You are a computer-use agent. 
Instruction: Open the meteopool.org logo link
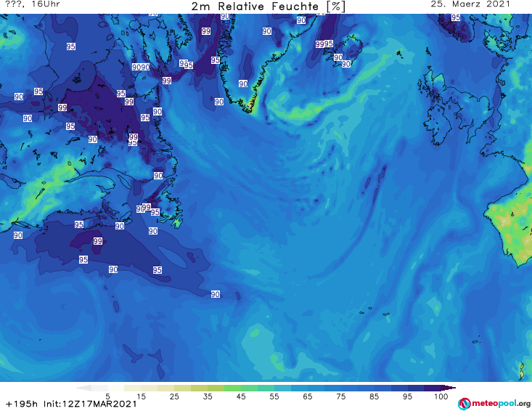tap(494, 404)
